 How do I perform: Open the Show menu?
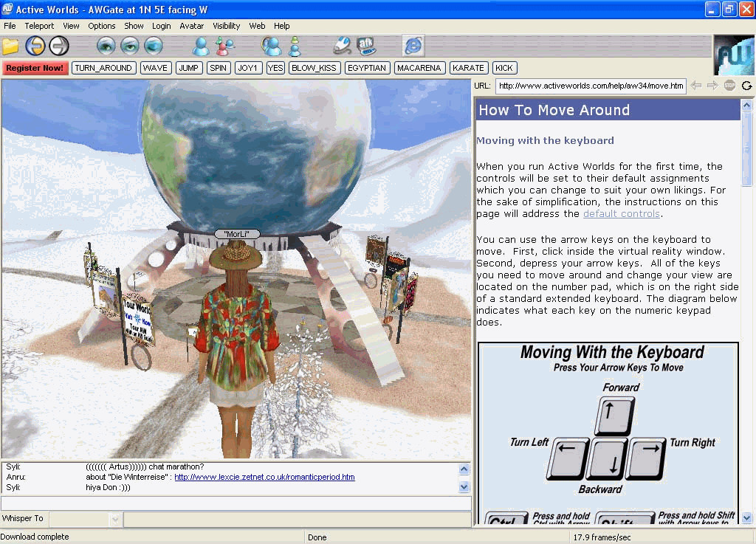(134, 26)
